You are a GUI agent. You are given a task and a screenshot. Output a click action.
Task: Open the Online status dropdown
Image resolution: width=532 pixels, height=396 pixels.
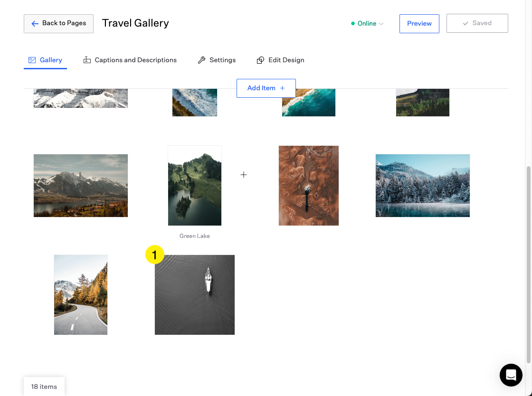pos(367,23)
